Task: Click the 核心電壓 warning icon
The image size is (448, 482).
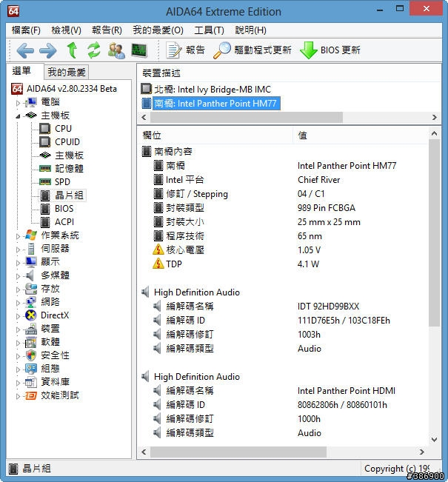Action: (x=158, y=250)
